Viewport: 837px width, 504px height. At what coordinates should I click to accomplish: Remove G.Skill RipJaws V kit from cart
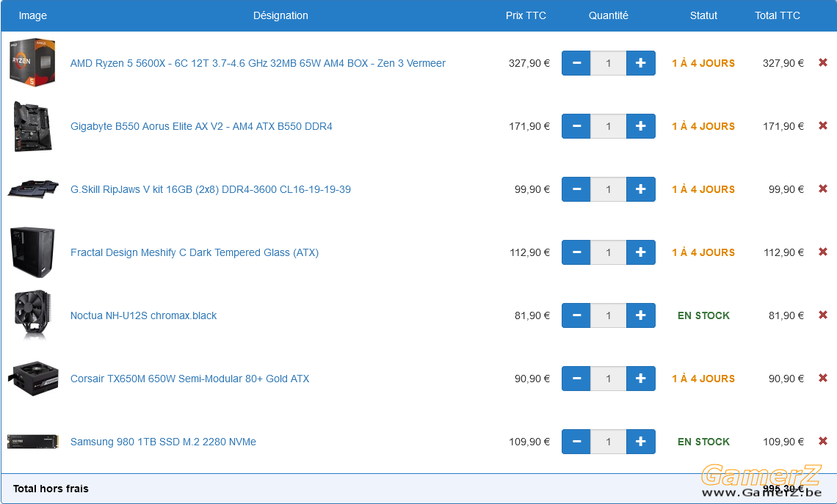click(x=823, y=189)
